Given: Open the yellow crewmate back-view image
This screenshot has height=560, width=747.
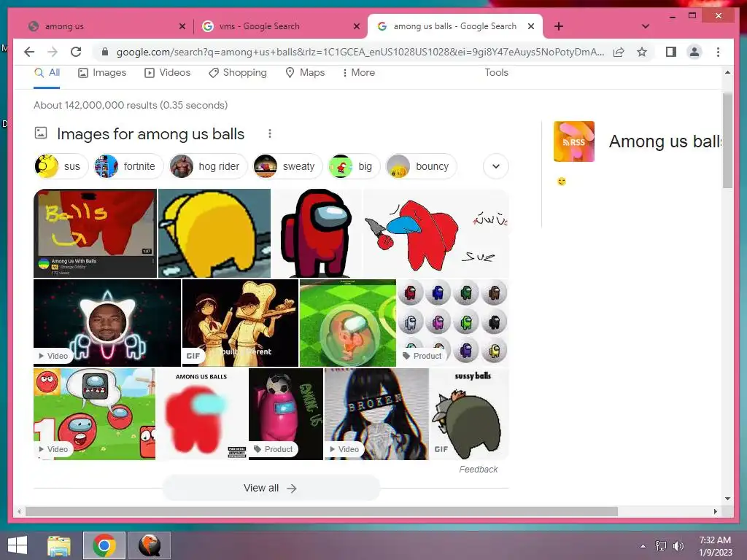Looking at the screenshot, I should coord(214,233).
